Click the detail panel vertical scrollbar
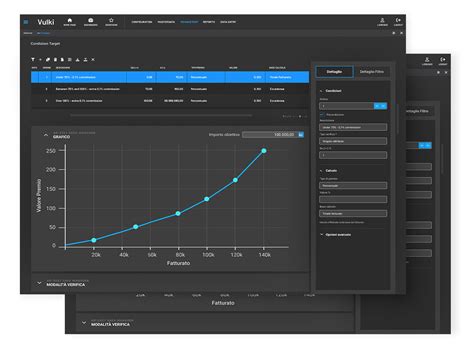 click(x=398, y=120)
